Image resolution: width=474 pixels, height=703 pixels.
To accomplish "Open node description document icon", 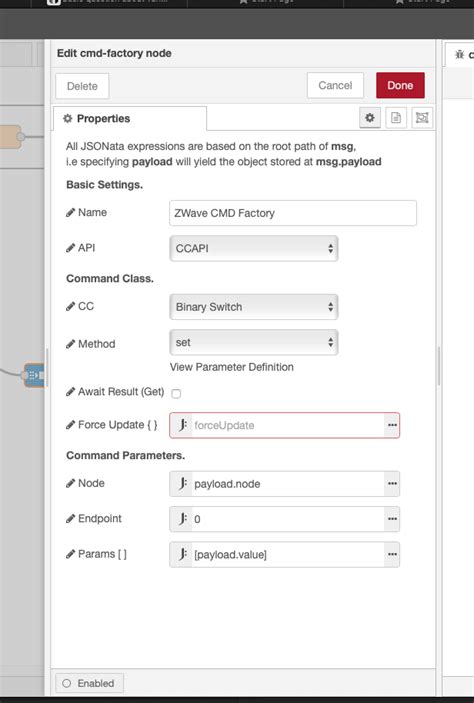I will 396,117.
